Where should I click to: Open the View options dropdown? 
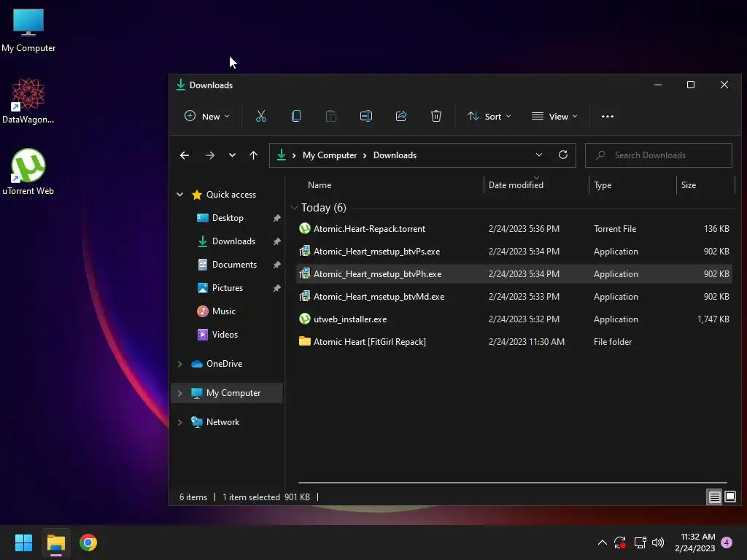pyautogui.click(x=554, y=116)
